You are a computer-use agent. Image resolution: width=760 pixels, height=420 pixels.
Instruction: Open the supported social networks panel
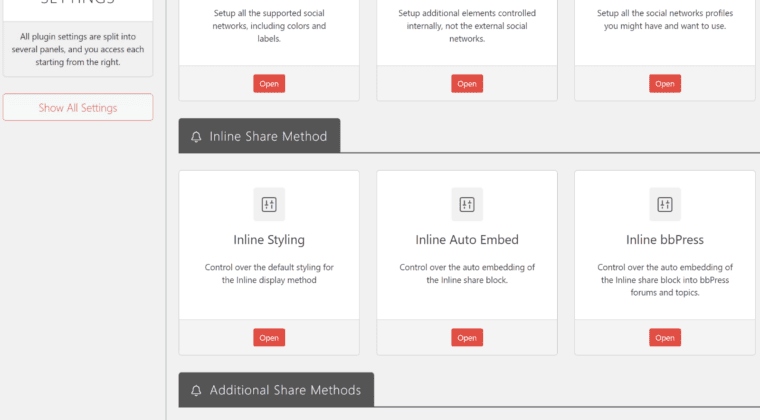(269, 83)
